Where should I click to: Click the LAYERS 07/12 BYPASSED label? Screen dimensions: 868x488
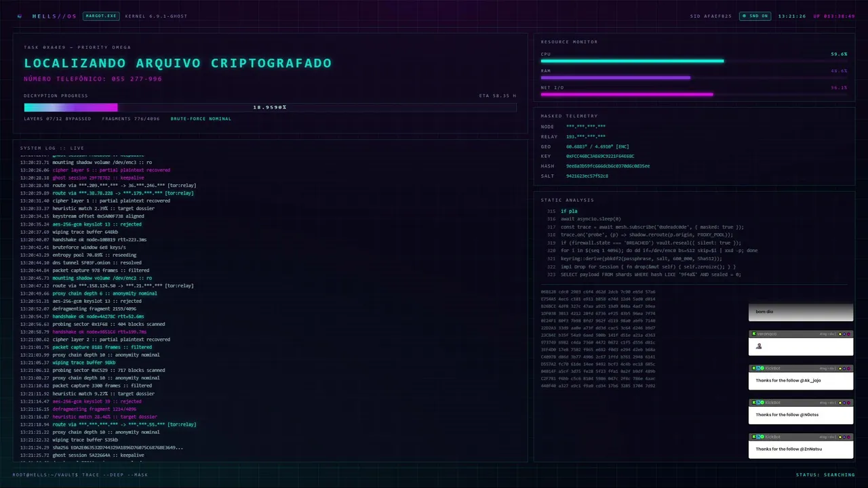(57, 119)
